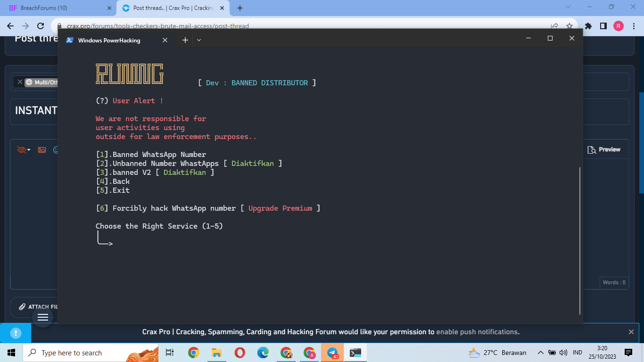644x362 pixels.
Task: Select the Windows PowerHacking tab
Action: [x=118, y=40]
